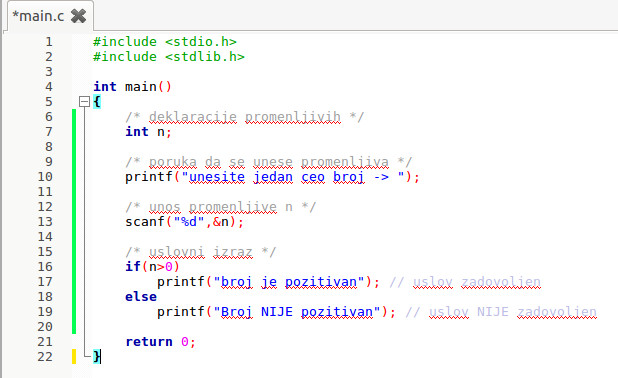Screen dimensions: 618x378
Task: Click the 'int n;' declaration
Action: 149,132
